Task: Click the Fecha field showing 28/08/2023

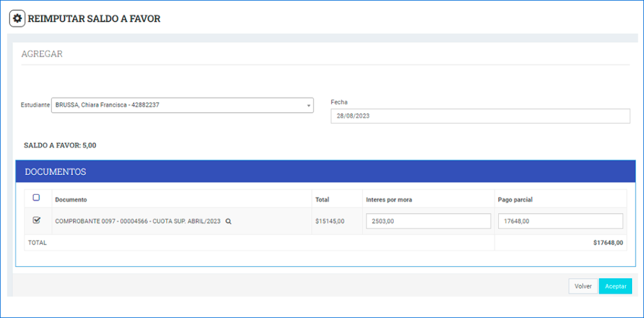Action: point(480,116)
